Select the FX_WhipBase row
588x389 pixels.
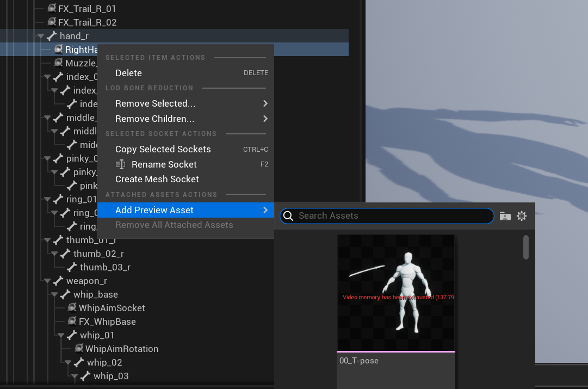[107, 322]
